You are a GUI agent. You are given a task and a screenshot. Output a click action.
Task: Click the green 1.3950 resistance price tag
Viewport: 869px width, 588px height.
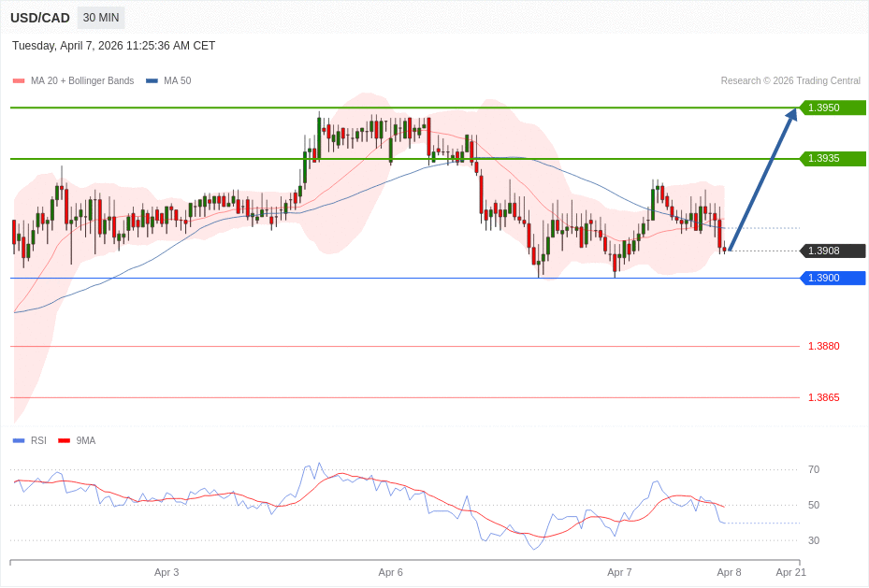coord(833,108)
